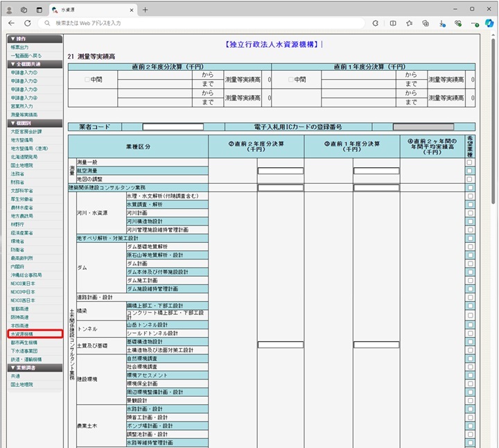Check 希望業種 box for 河川計画
Screen dimensions: 499x448
click(x=470, y=213)
